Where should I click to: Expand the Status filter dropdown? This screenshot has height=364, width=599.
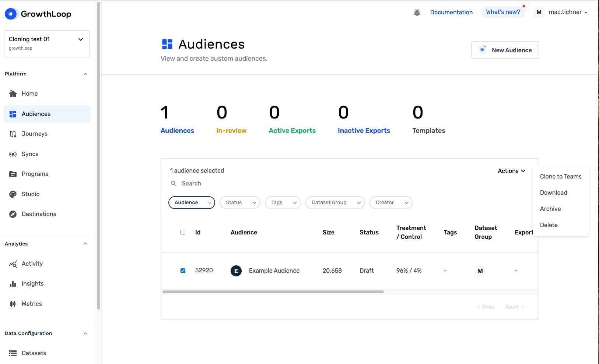(240, 203)
